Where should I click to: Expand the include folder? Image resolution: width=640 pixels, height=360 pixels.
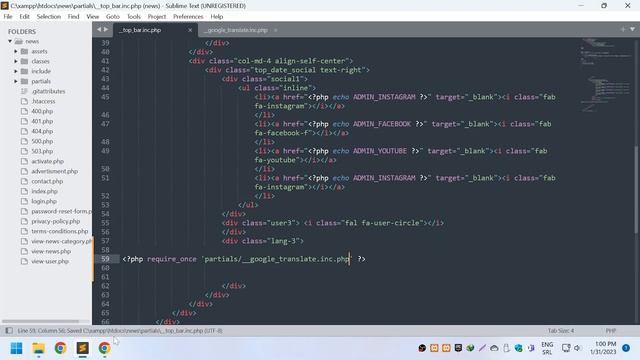click(x=16, y=71)
